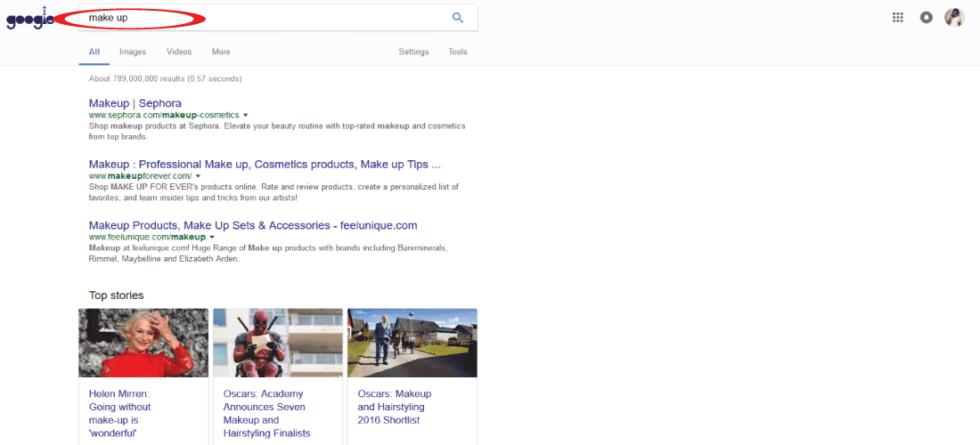Image resolution: width=980 pixels, height=445 pixels.
Task: Switch to the Videos tab
Action: [179, 52]
